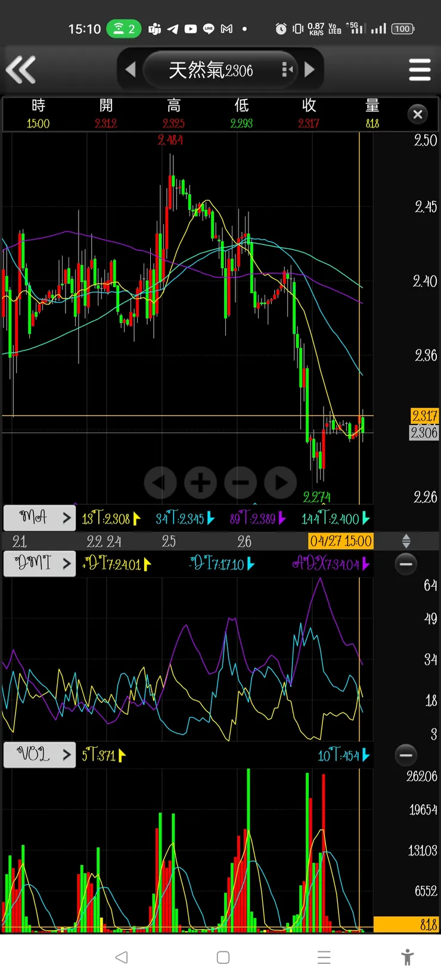Viewport: 441px width, 980px height.
Task: Tap the list-switch icon beside 天然氣2306
Action: coord(287,70)
